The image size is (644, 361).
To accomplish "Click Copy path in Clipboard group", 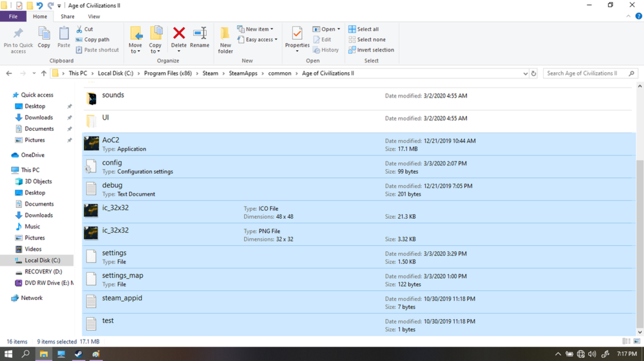I will pos(92,39).
